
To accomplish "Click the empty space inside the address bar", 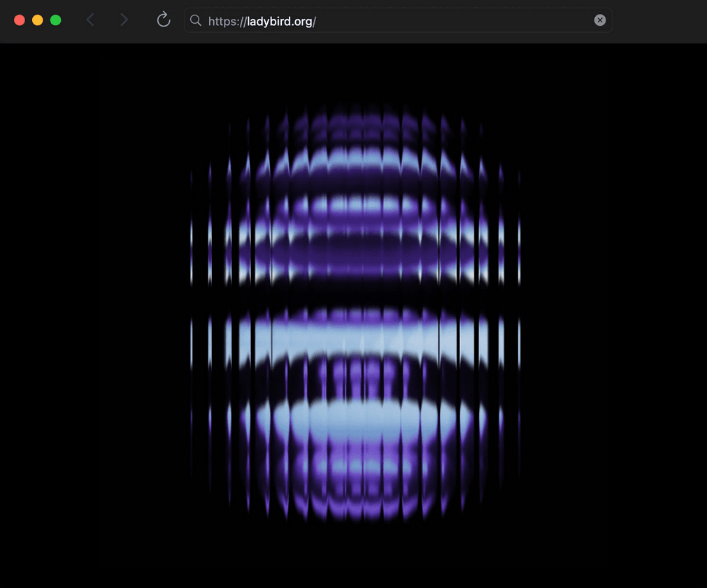I will [x=455, y=20].
